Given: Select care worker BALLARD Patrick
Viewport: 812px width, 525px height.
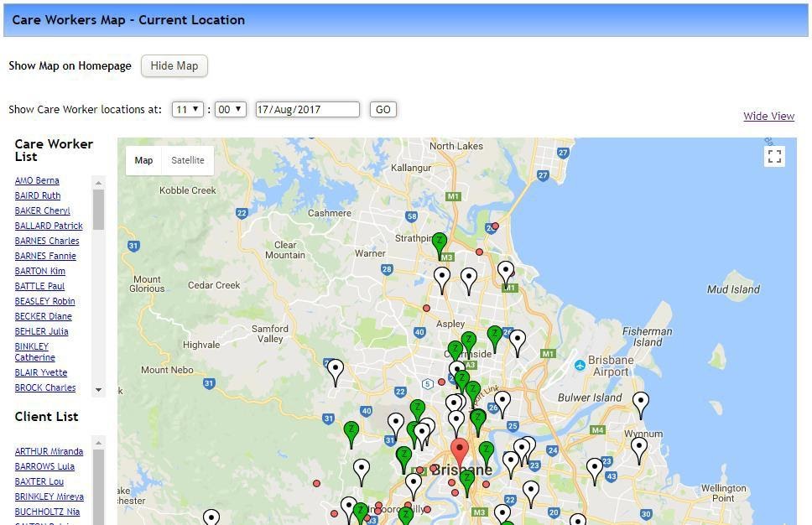Looking at the screenshot, I should point(49,226).
